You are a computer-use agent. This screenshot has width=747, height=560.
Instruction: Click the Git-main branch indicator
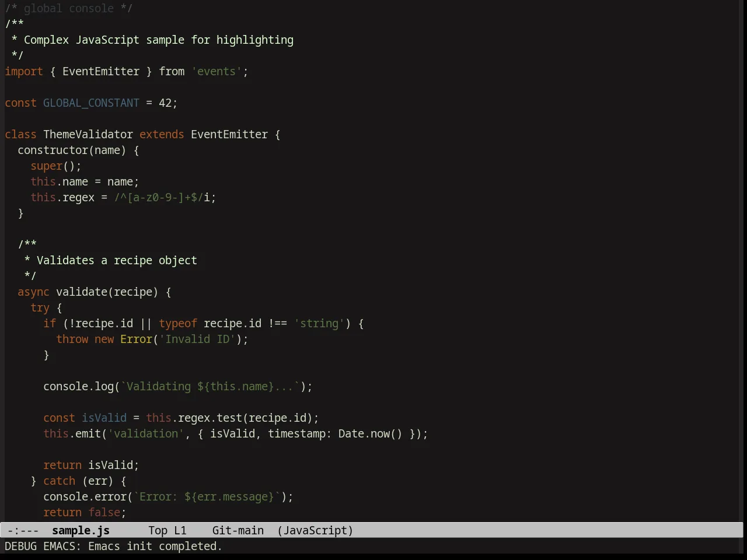[238, 530]
